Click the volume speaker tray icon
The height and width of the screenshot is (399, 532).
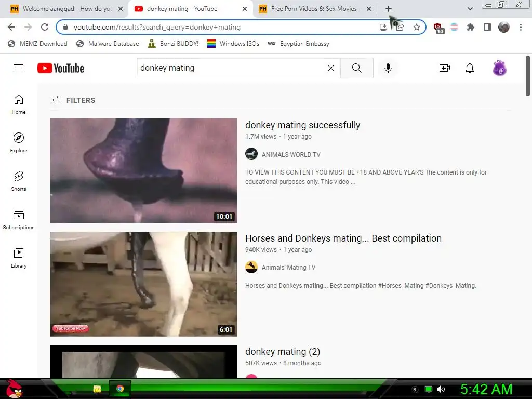coord(441,389)
